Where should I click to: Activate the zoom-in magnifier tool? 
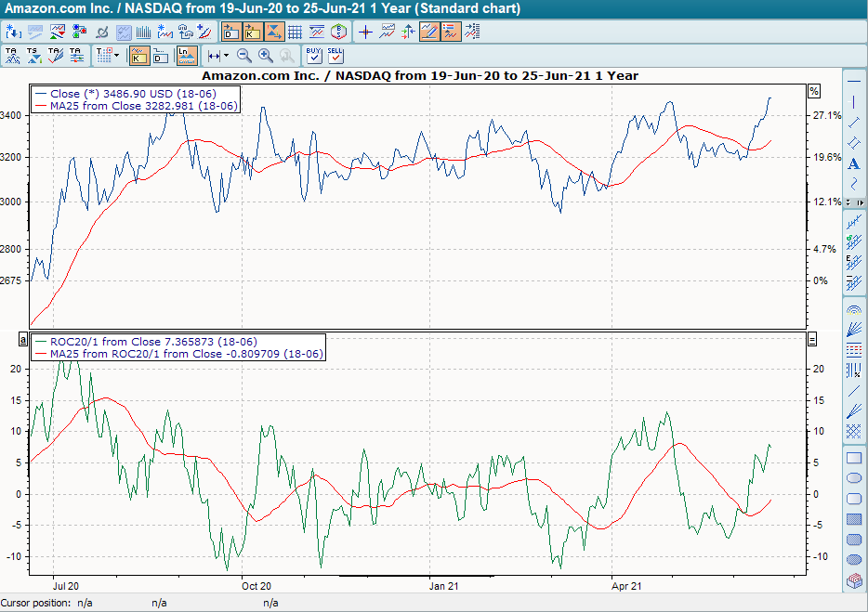[265, 56]
